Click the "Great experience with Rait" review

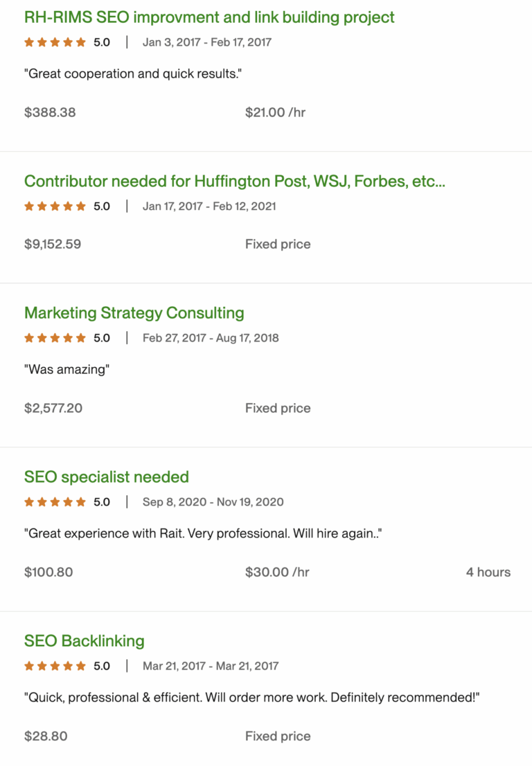204,534
